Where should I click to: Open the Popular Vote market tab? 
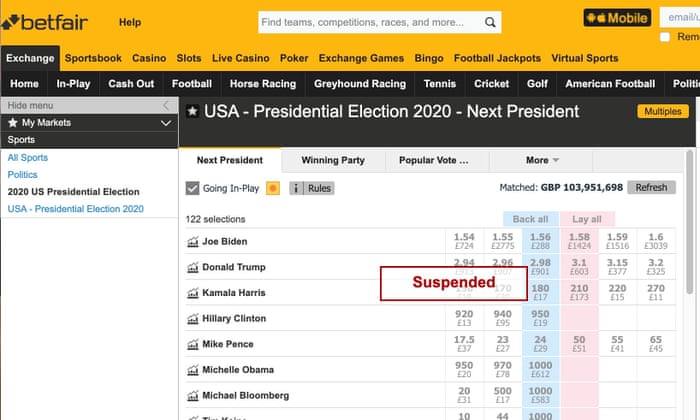pos(433,160)
